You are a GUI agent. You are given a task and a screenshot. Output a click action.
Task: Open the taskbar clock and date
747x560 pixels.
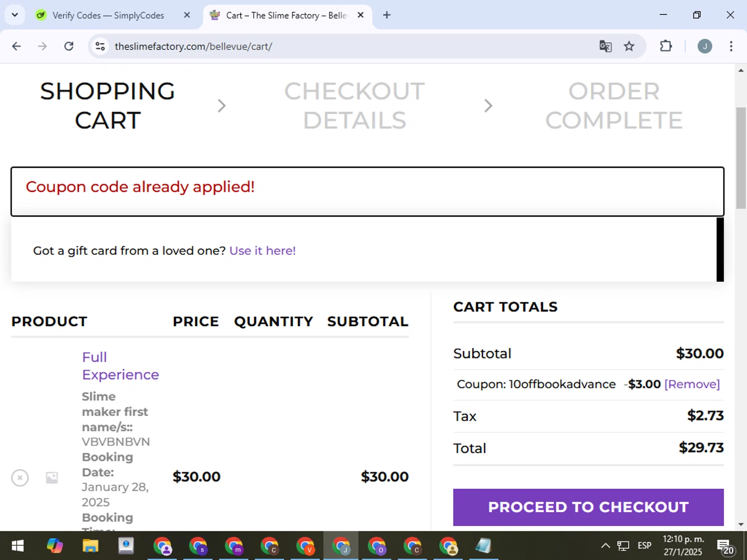pyautogui.click(x=683, y=546)
